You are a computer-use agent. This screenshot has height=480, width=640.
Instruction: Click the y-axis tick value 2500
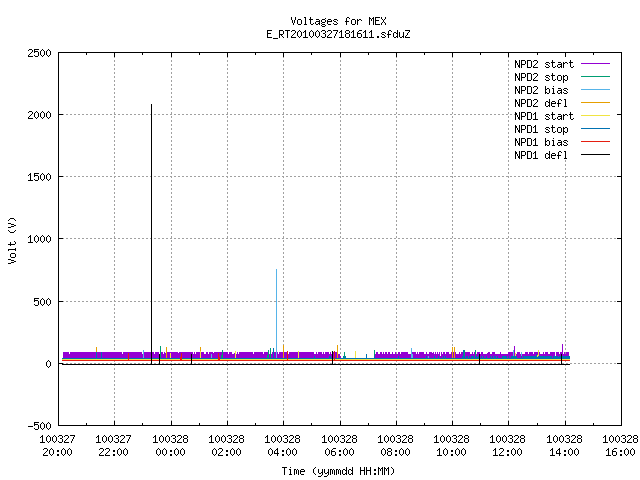[40, 53]
